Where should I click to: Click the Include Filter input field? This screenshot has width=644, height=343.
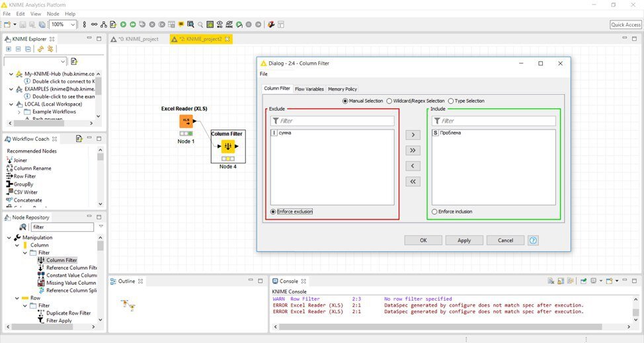click(x=494, y=121)
